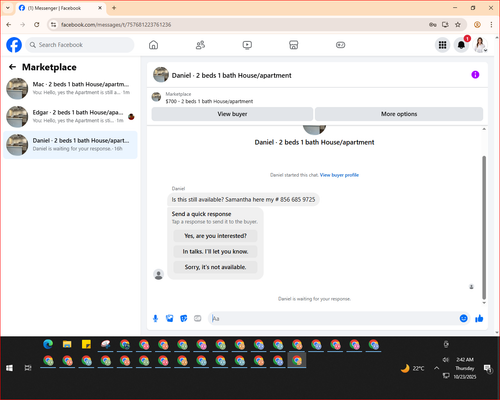Screen dimensions: 500x400
Task: Click the More options button
Action: click(x=399, y=114)
